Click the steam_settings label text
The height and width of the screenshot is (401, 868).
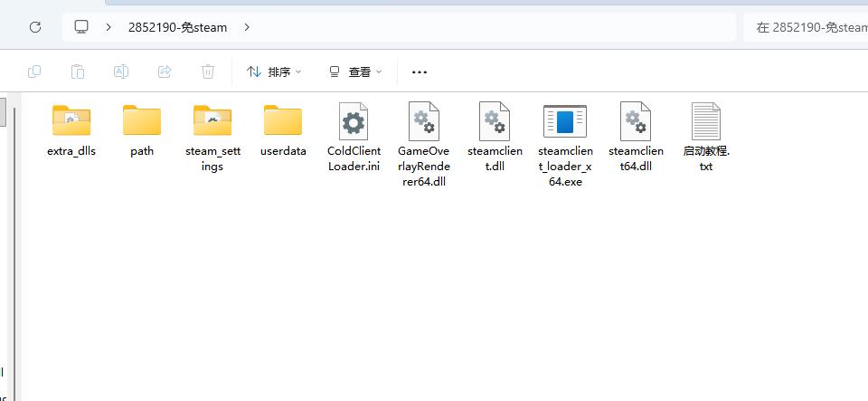[x=212, y=159]
